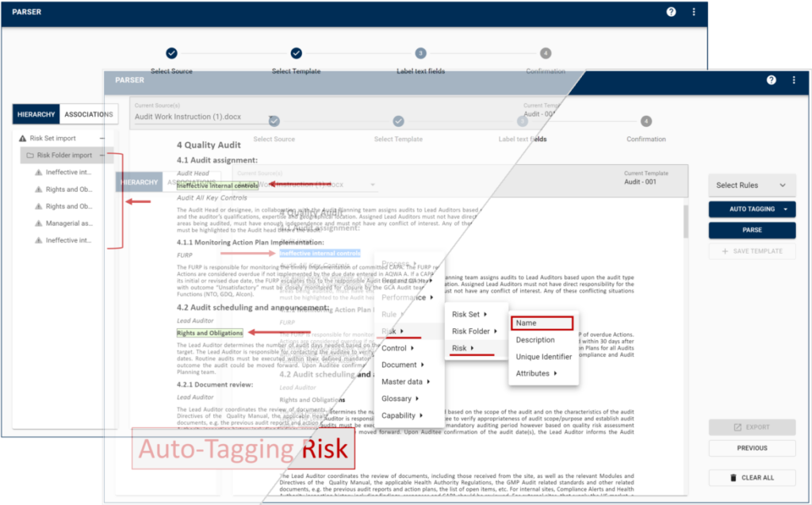Go back with the Previous button

click(x=751, y=448)
